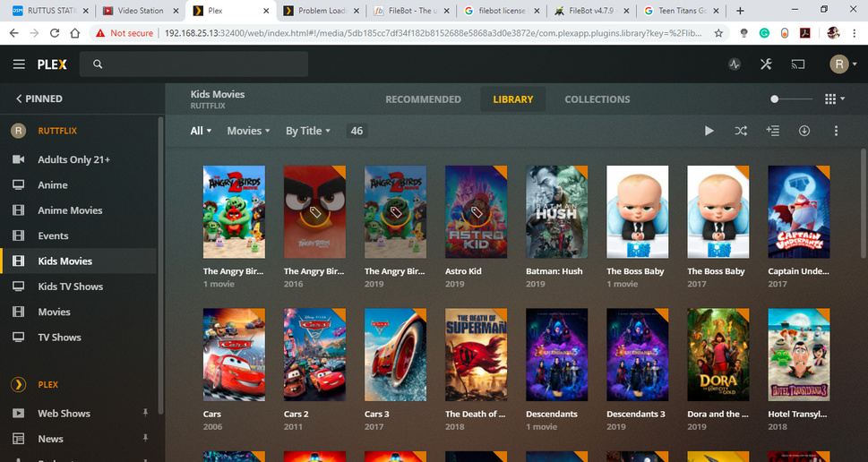Click the Not secure warning icon
This screenshot has height=462, width=868.
[x=100, y=33]
